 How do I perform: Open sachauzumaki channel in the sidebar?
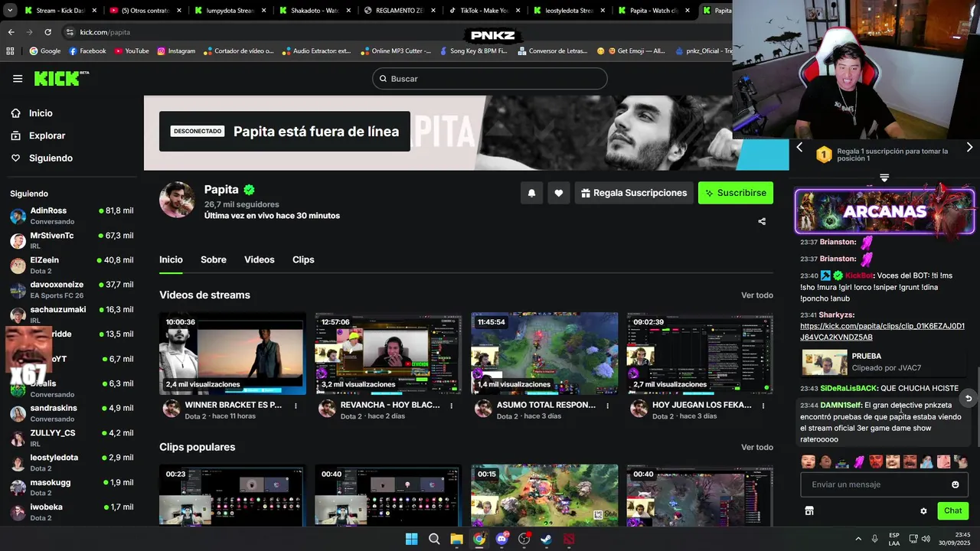71,315
